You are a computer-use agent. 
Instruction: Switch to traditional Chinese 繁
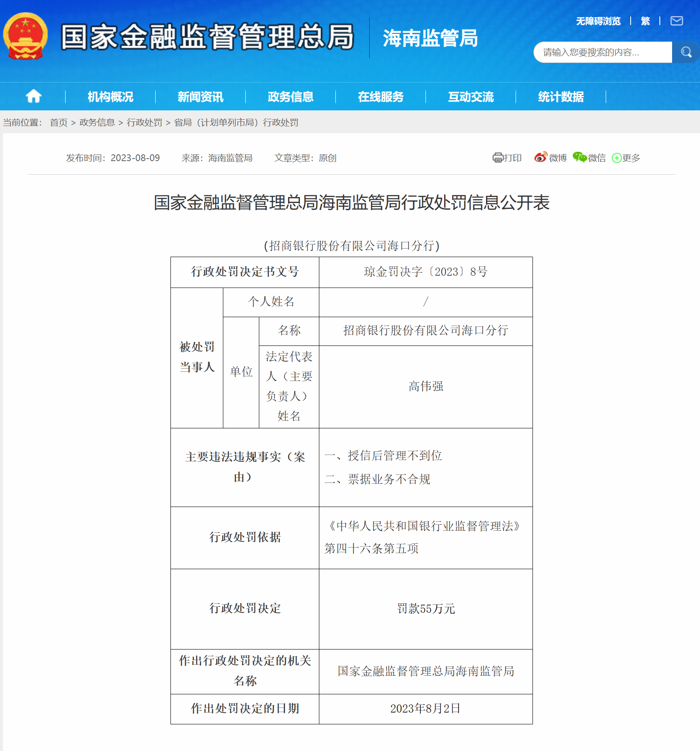pos(645,21)
